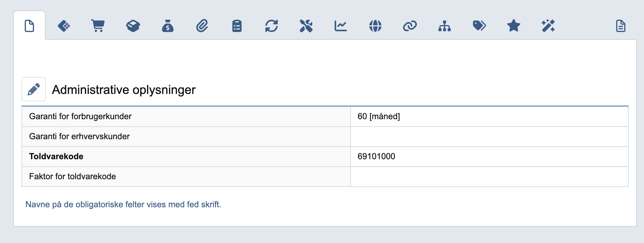This screenshot has width=644, height=243.
Task: Open the clipboard list tab
Action: pos(237,26)
